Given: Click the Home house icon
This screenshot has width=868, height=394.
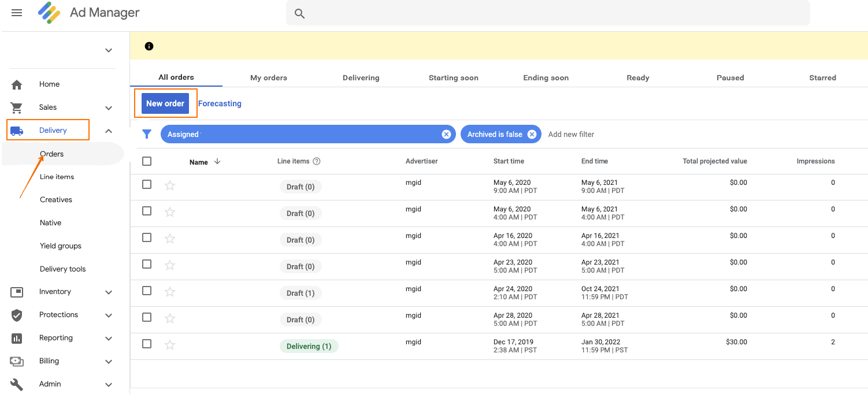Looking at the screenshot, I should click(x=17, y=84).
